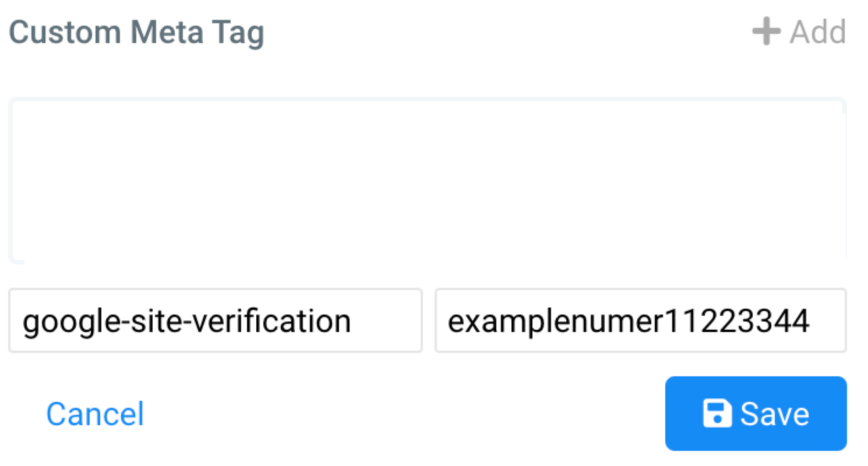Place cursor in meta tag name input
The height and width of the screenshot is (466, 868).
[x=215, y=320]
